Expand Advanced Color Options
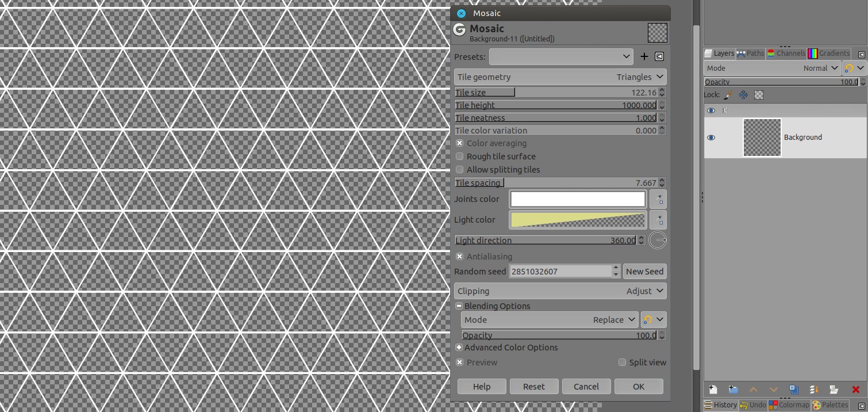The height and width of the screenshot is (412, 868). tap(459, 348)
